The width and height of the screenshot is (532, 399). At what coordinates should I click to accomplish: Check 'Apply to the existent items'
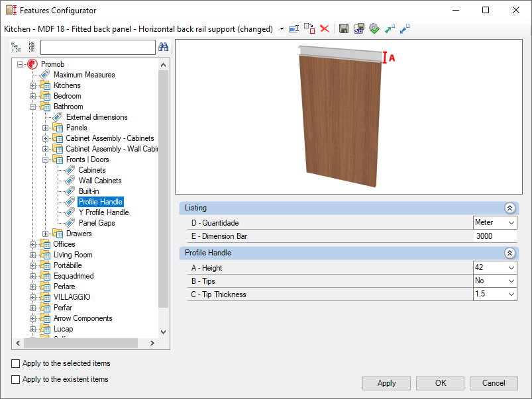point(16,379)
